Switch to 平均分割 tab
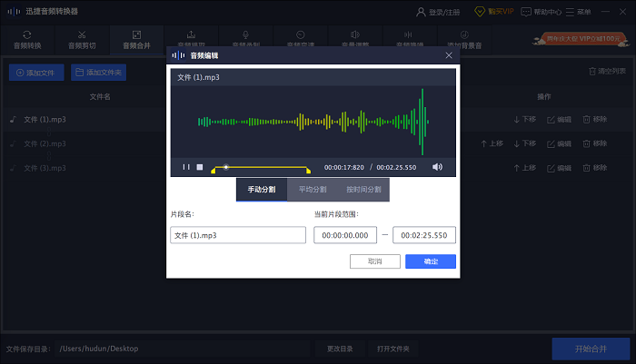This screenshot has width=636, height=364. coord(313,190)
